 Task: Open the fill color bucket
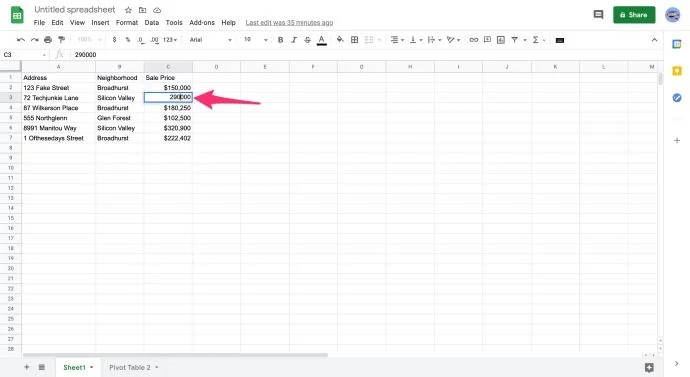[x=340, y=40]
